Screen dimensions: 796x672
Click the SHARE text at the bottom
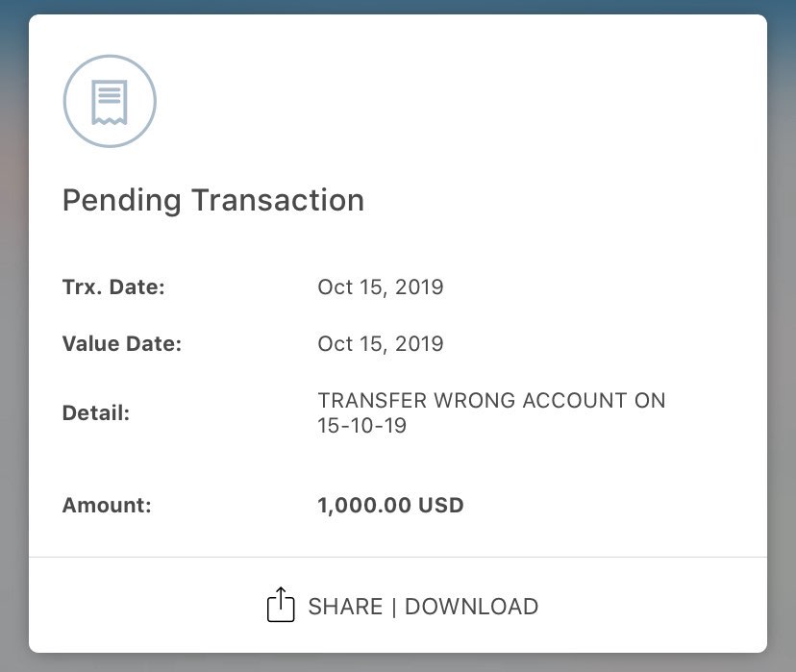[345, 607]
